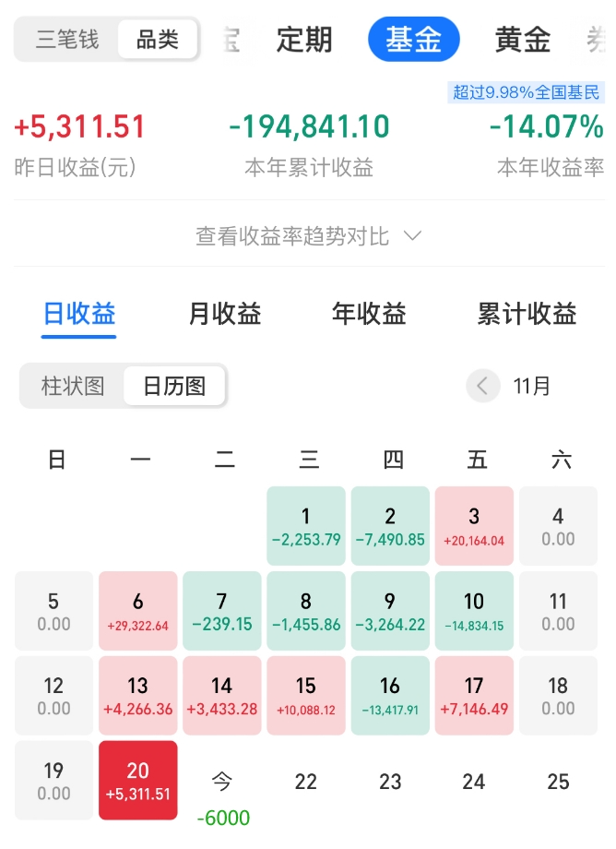This screenshot has width=616, height=849.
Task: Open day 9 with -3,264.22
Action: (390, 611)
